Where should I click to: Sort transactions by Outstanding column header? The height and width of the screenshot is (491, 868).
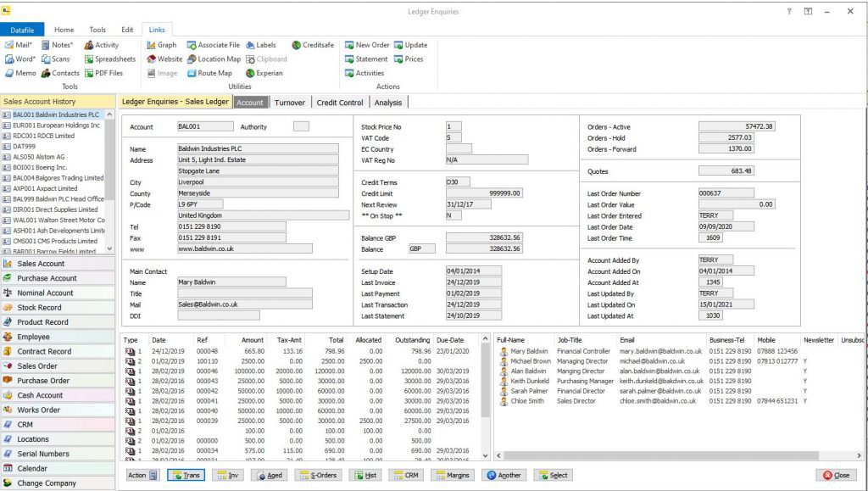click(x=412, y=340)
